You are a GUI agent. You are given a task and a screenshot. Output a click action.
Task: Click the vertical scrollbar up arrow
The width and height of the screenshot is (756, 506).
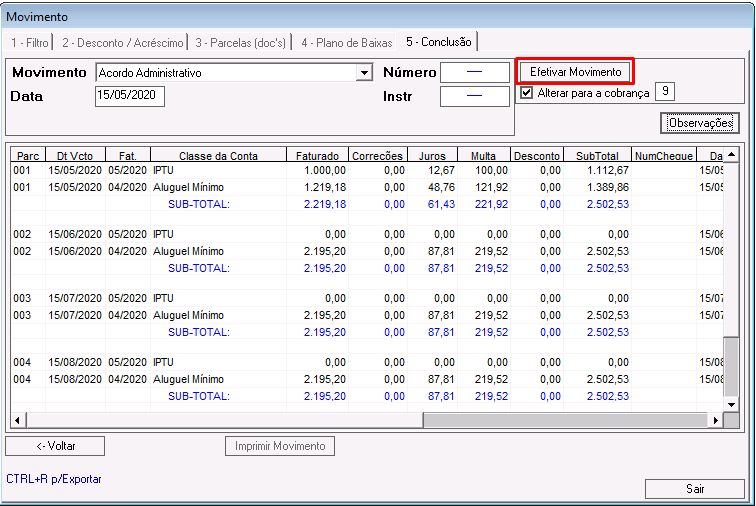coord(731,155)
